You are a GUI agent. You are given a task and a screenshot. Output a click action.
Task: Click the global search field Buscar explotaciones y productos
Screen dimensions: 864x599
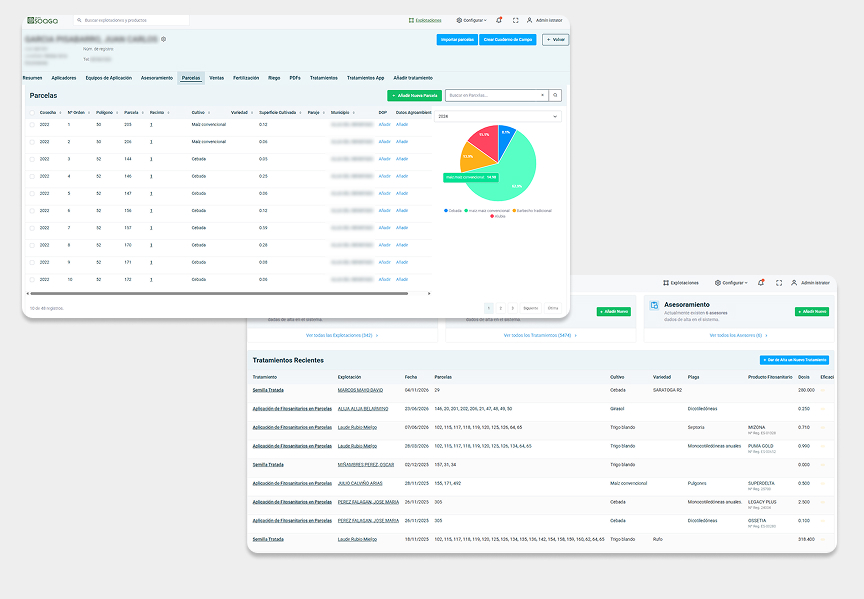[133, 20]
